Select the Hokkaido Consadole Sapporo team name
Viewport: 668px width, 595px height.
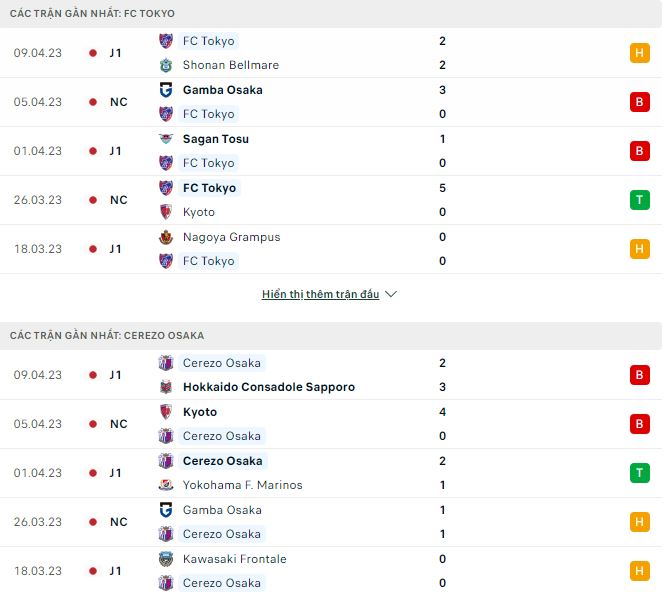[268, 387]
